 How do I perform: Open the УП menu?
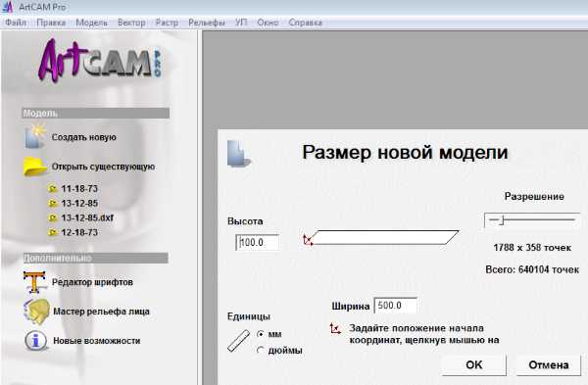click(241, 23)
